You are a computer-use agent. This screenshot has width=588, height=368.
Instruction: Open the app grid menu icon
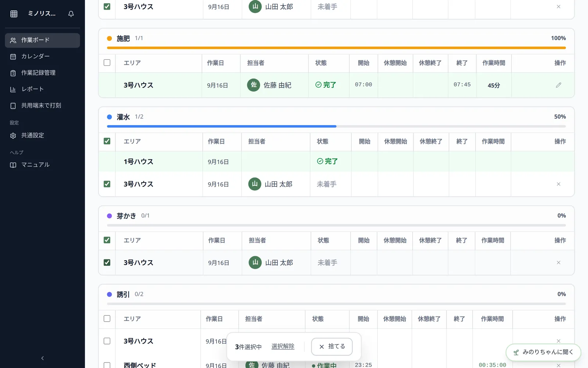pyautogui.click(x=14, y=14)
